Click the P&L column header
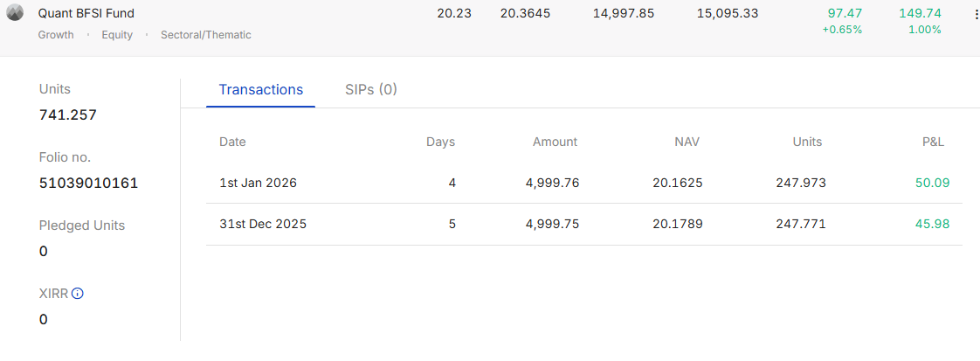The image size is (980, 361). [x=934, y=142]
